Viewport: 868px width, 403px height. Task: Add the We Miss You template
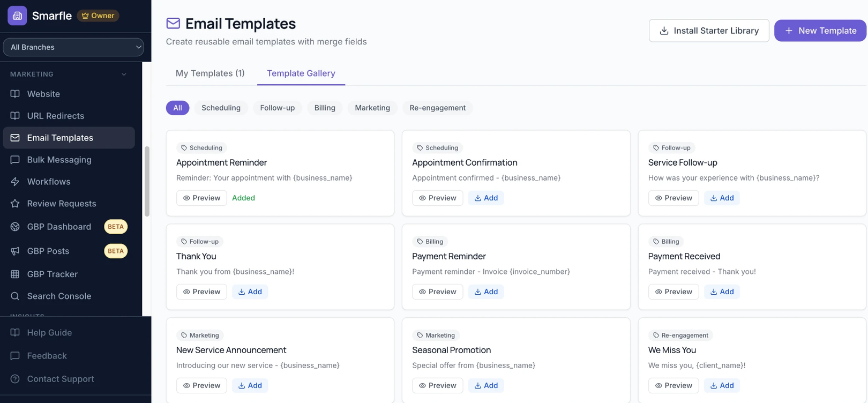[x=722, y=385]
